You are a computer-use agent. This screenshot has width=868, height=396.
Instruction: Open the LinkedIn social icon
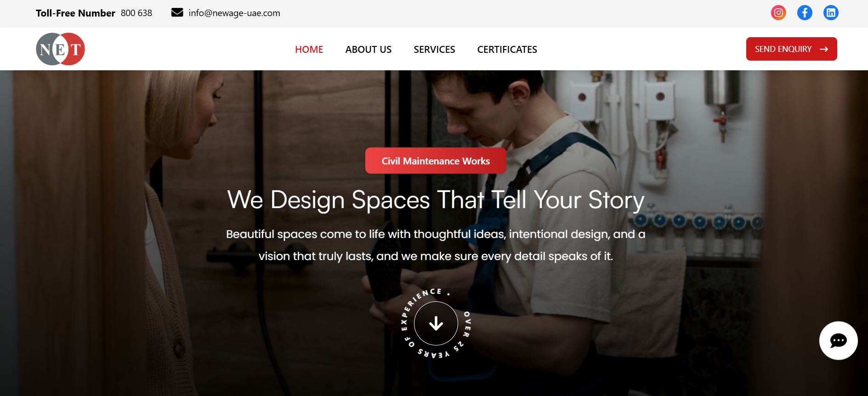tap(831, 12)
